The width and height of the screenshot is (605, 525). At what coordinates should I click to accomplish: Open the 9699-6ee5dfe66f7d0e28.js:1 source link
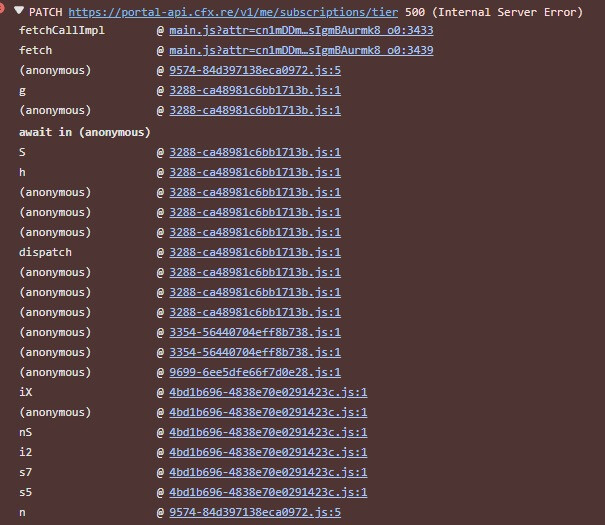(x=255, y=372)
